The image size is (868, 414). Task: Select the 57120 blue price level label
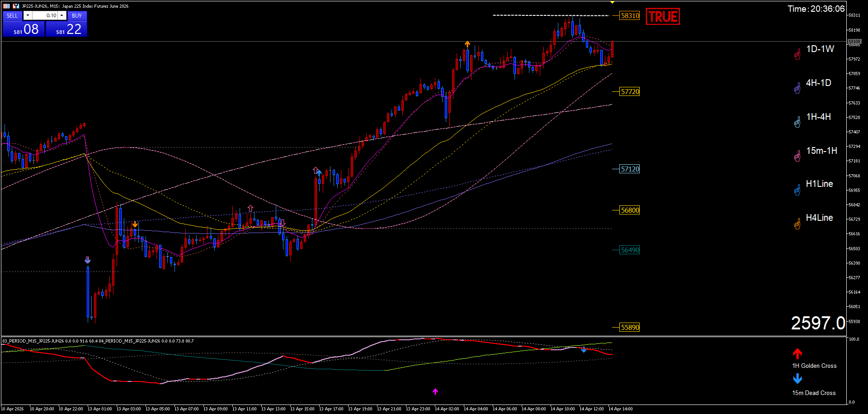point(630,169)
